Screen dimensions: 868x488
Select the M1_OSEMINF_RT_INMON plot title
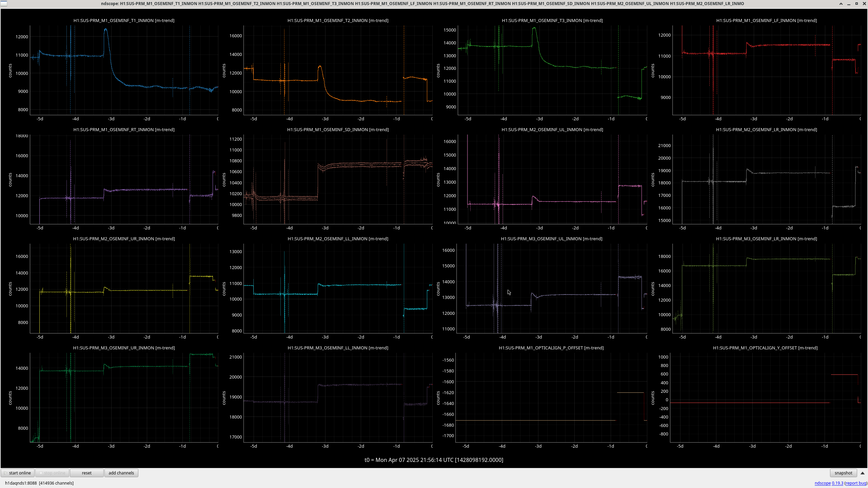(124, 129)
